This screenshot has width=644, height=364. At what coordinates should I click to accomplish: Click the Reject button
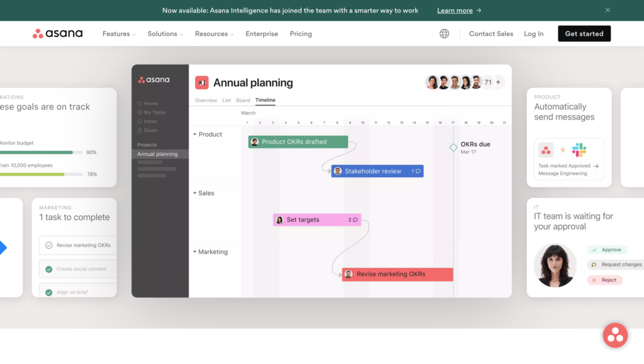(604, 280)
